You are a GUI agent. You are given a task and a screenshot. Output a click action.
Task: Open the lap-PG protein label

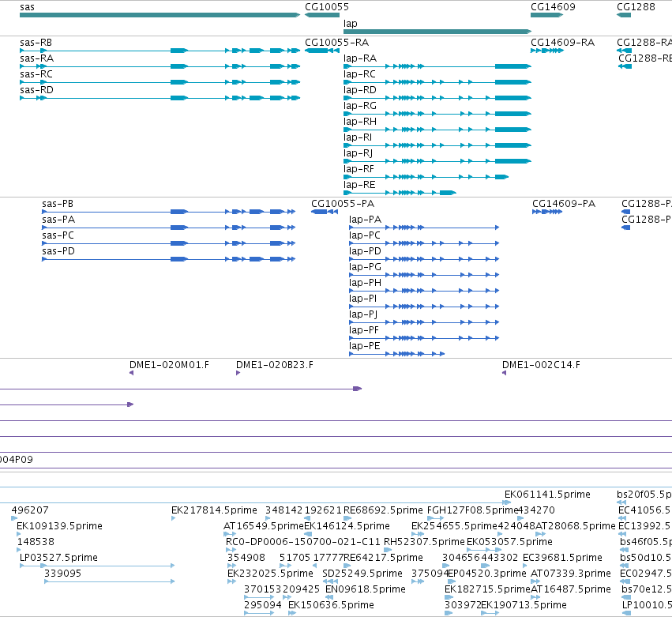tap(365, 267)
